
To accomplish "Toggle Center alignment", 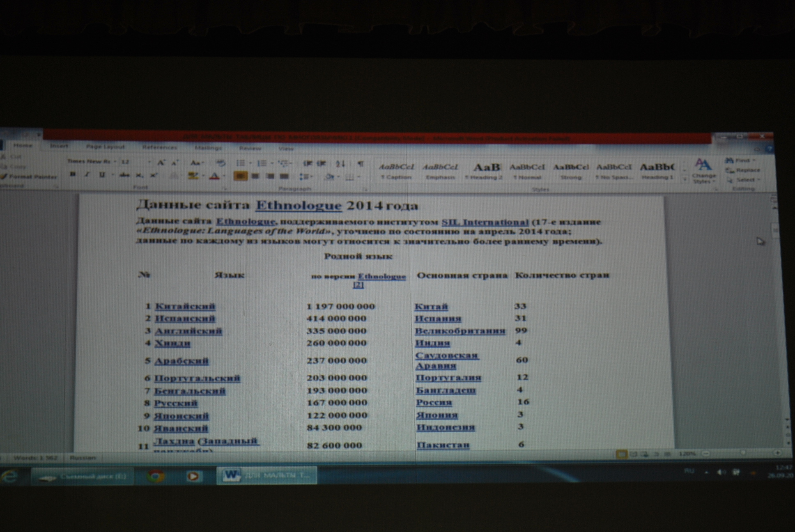I will point(255,177).
